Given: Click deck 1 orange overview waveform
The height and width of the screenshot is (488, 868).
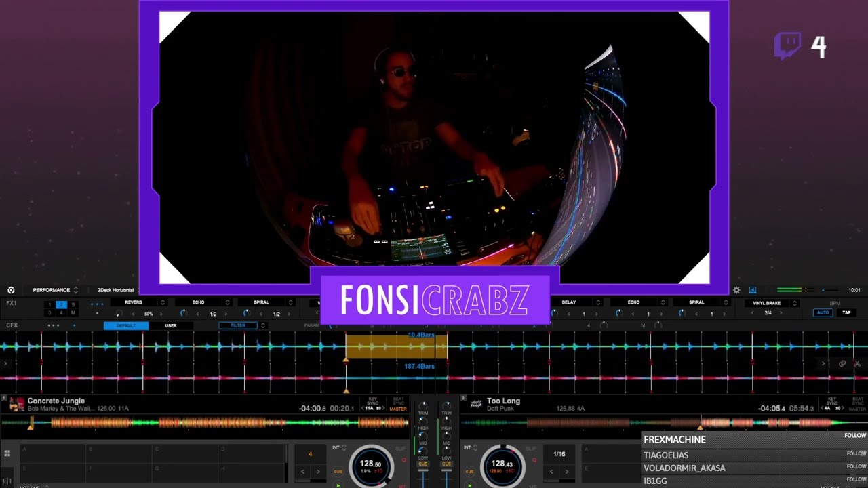Looking at the screenshot, I should coord(205,423).
